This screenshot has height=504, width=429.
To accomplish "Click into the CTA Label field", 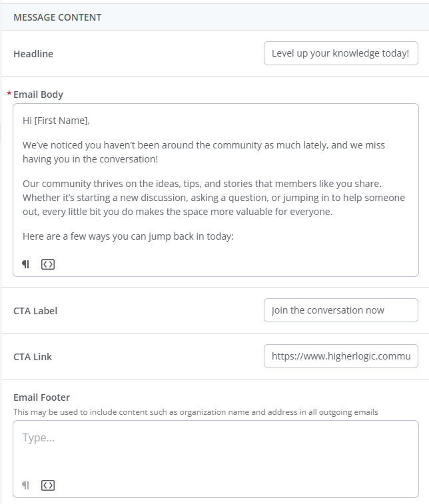I will (340, 310).
